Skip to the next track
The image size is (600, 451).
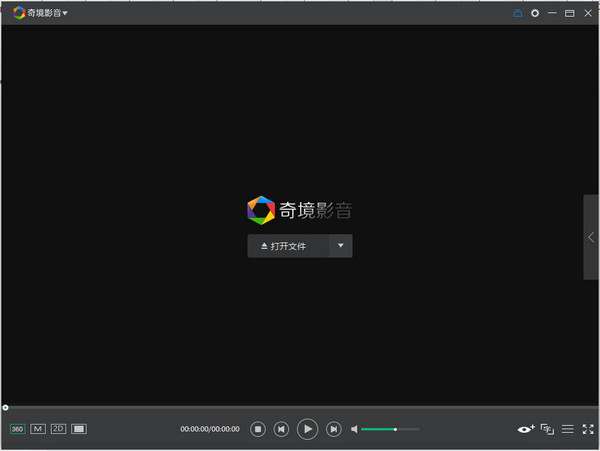[334, 429]
